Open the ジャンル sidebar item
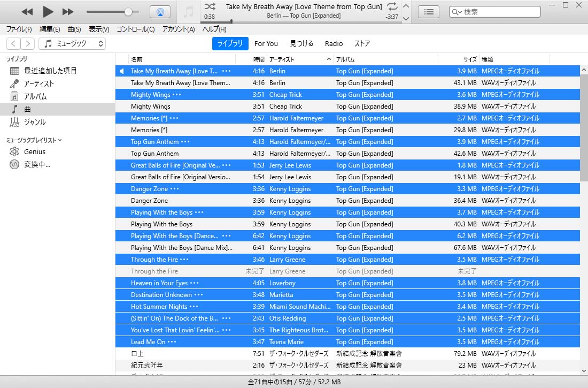This screenshot has width=588, height=388. click(14, 122)
